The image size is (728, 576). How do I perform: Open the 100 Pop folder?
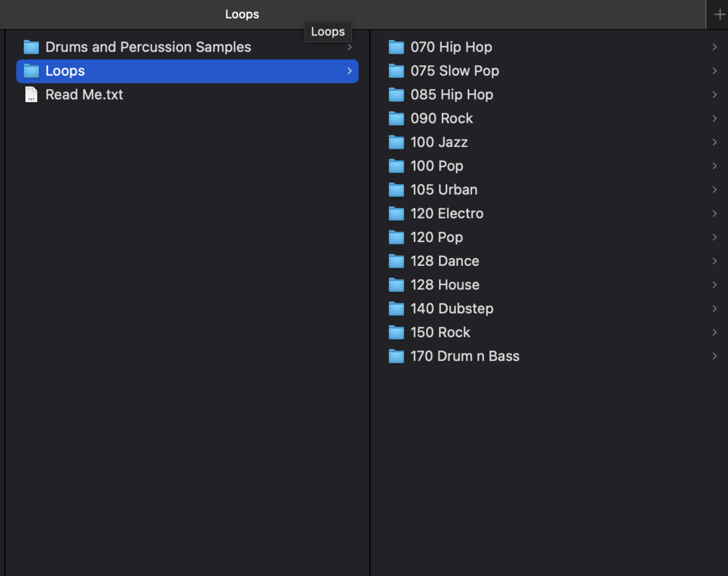pos(436,166)
